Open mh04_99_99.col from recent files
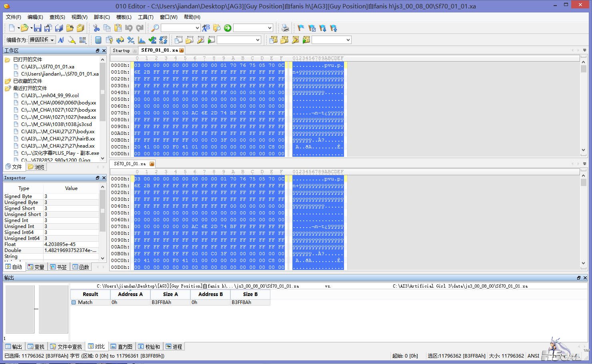592x364 pixels. [x=50, y=96]
